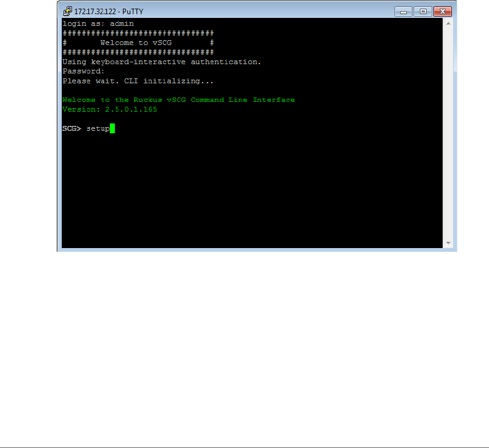
Task: Click the '172.17.32.122 - PuTTY' title text
Action: [x=109, y=12]
